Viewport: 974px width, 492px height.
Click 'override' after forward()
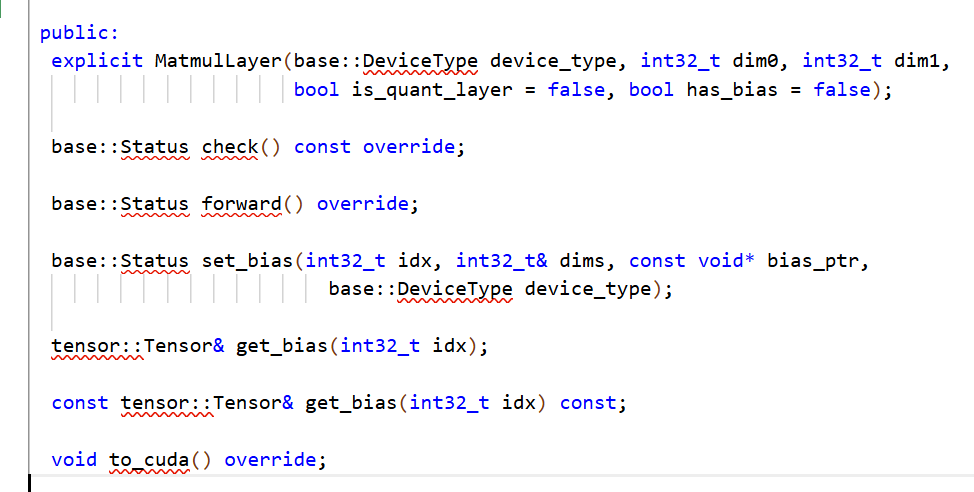coord(363,204)
